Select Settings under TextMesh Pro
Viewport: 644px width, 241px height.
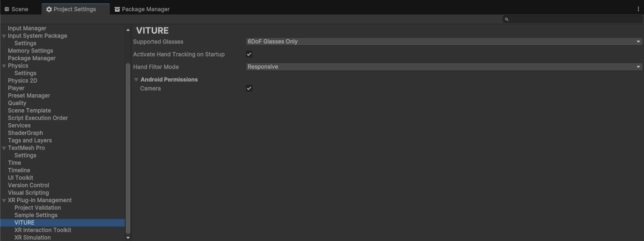pyautogui.click(x=25, y=156)
